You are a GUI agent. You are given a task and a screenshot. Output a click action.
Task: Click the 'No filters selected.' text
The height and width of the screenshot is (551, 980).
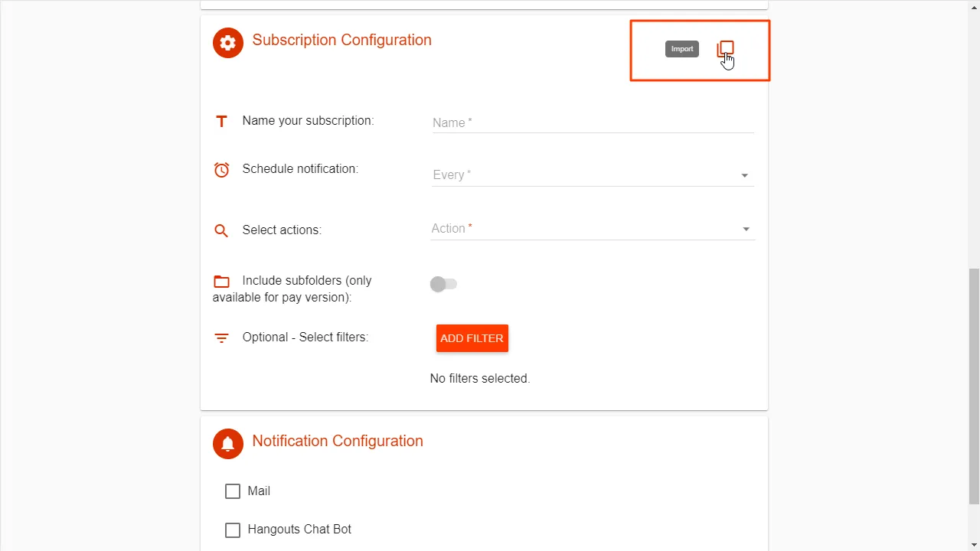pyautogui.click(x=480, y=378)
